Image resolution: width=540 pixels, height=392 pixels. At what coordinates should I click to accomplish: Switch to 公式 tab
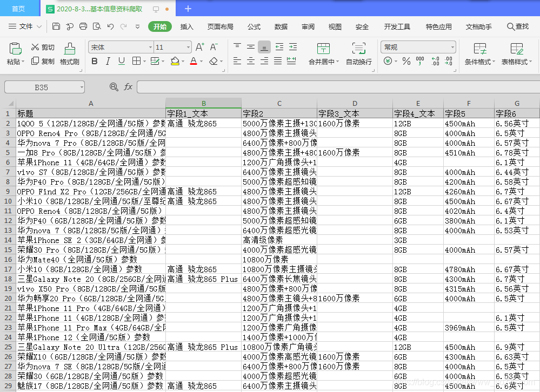tap(254, 26)
